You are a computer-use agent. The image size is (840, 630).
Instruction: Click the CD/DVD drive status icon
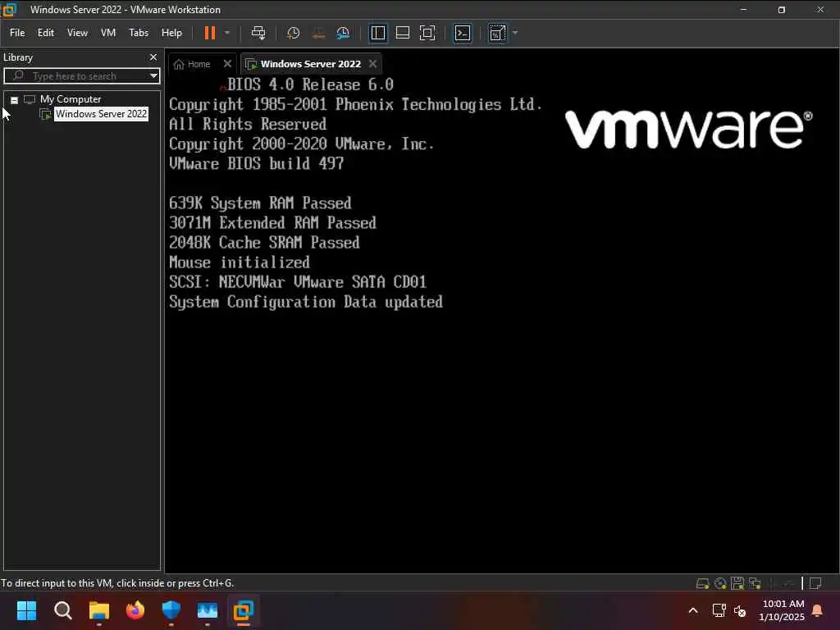[x=720, y=583]
